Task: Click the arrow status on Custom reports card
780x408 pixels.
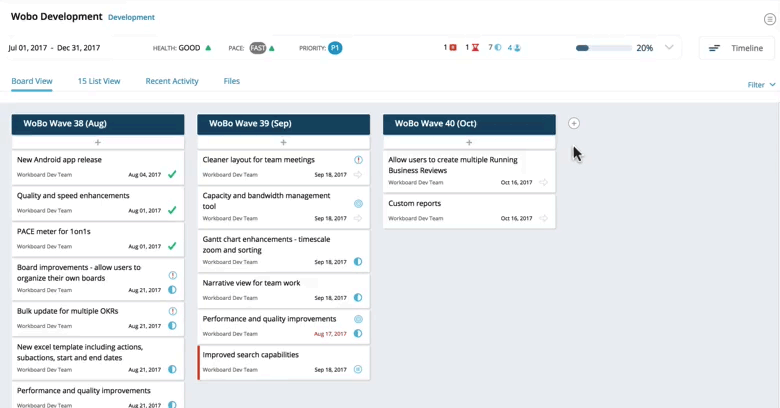Action: coord(543,218)
